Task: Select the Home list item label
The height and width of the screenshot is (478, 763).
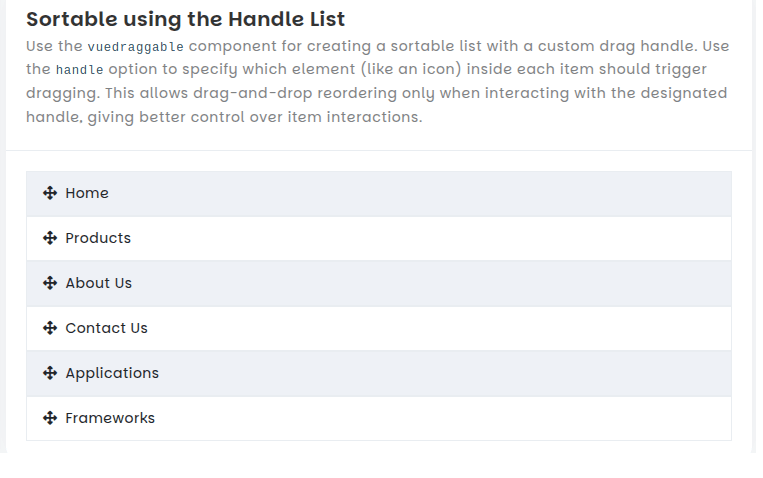Action: (87, 193)
